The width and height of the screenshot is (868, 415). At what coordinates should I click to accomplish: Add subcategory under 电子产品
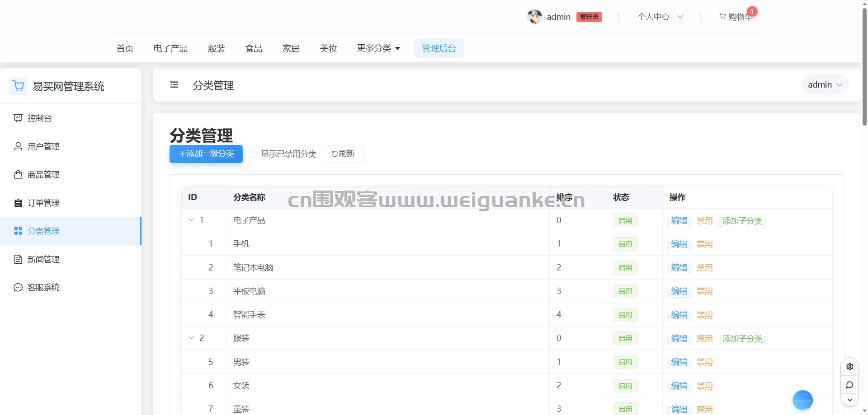tap(742, 220)
